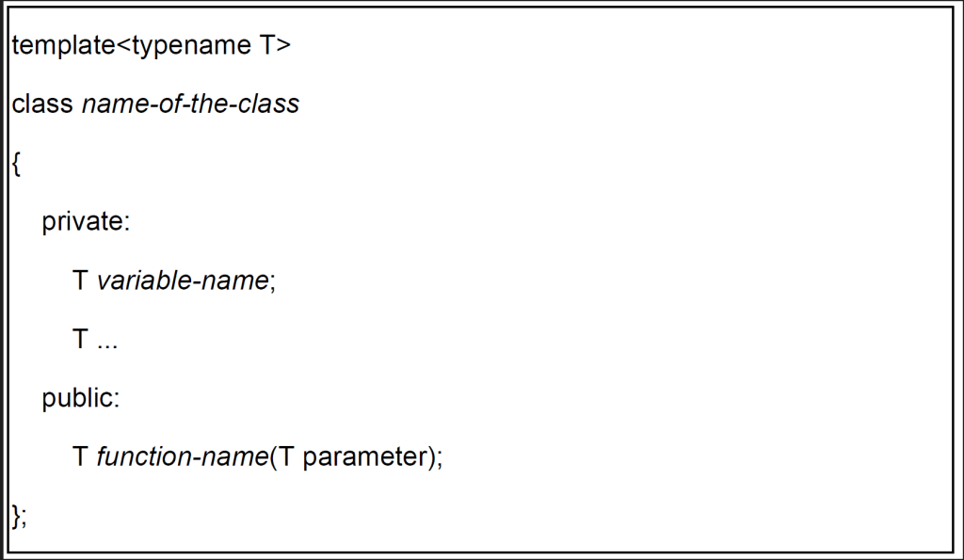Click the closing brace with semicolon
Viewport: 964px width, 560px height.
(x=20, y=516)
